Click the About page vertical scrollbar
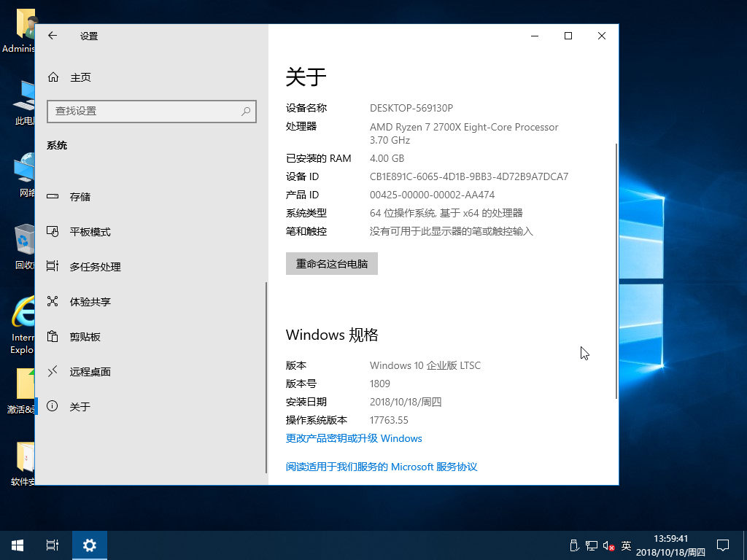This screenshot has width=747, height=560. [x=616, y=271]
